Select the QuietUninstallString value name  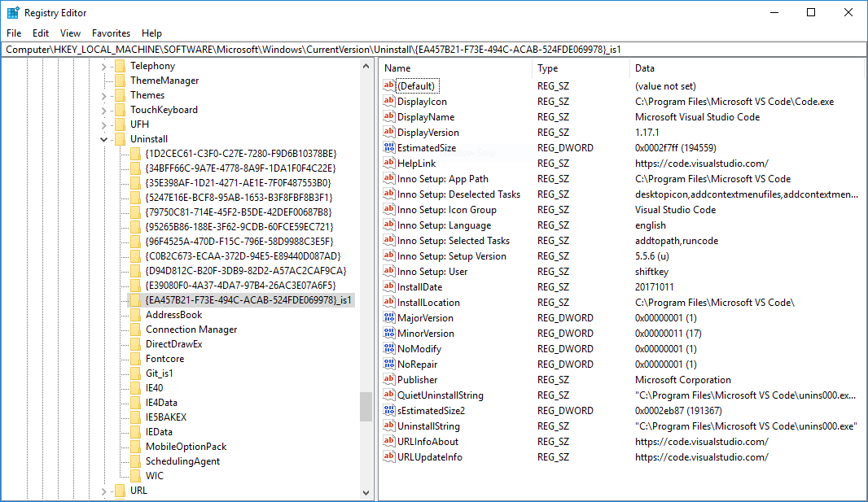(440, 395)
